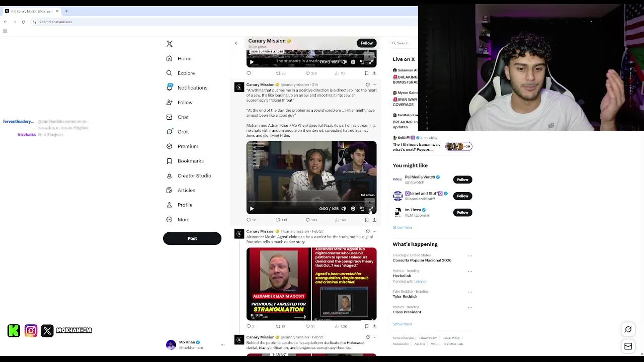Open video settings gear on the Mo Khan tweet video
The height and width of the screenshot is (362, 644).
[x=353, y=209]
